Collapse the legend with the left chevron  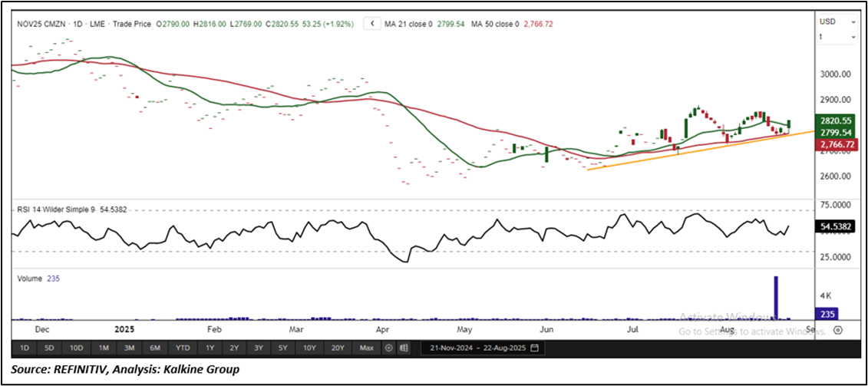pos(372,24)
